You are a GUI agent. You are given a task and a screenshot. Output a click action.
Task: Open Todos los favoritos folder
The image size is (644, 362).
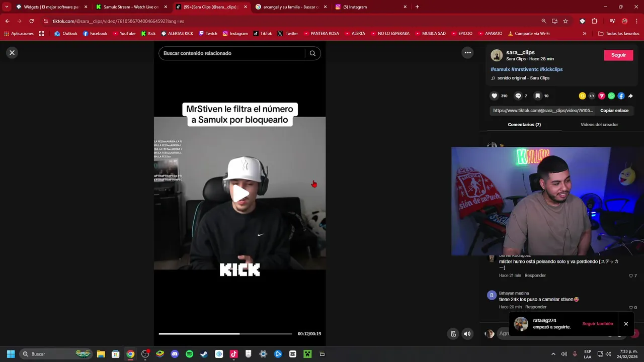point(618,34)
